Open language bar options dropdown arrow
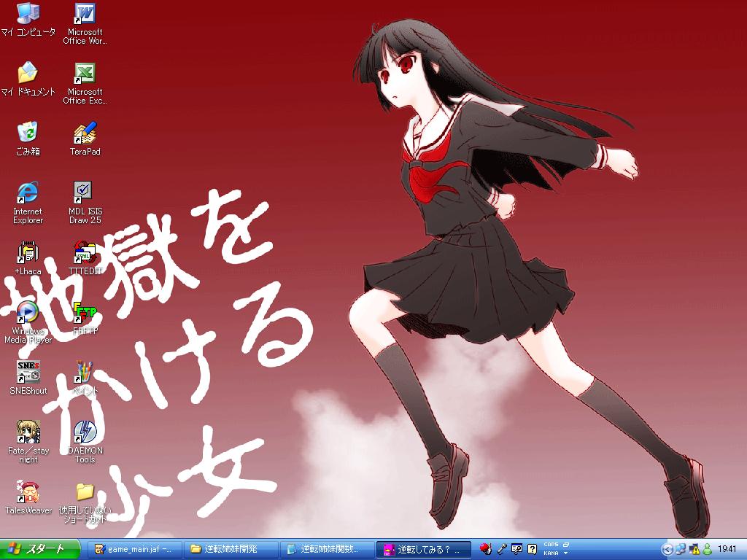This screenshot has height=560, width=747. 565,553
